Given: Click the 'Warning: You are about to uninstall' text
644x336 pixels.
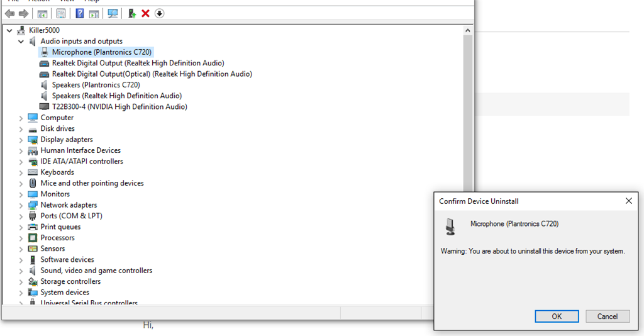Looking at the screenshot, I should [x=533, y=251].
